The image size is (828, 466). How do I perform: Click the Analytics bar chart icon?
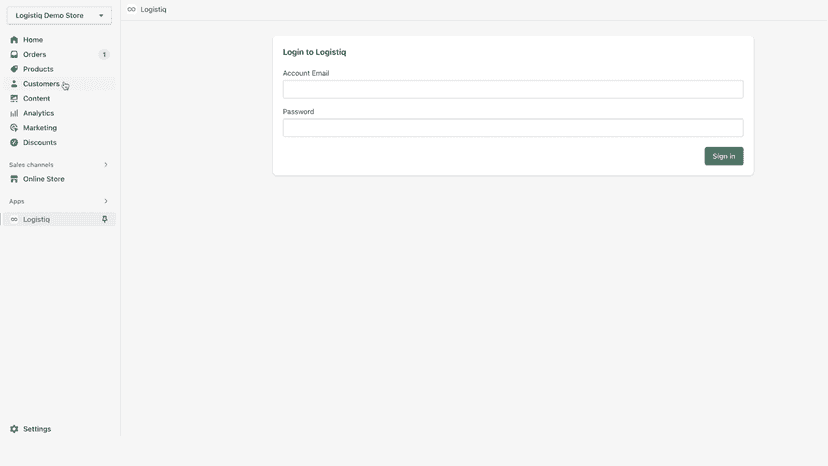pos(14,113)
